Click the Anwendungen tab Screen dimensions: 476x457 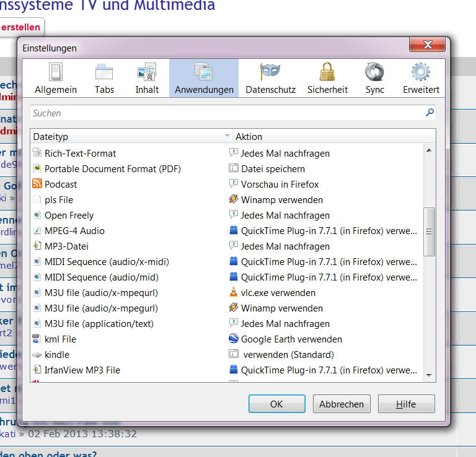(x=204, y=78)
